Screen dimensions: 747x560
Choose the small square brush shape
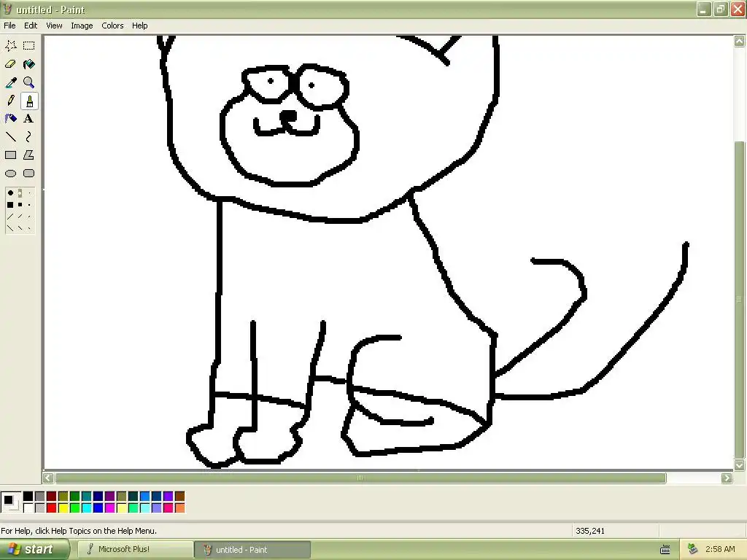[x=29, y=205]
